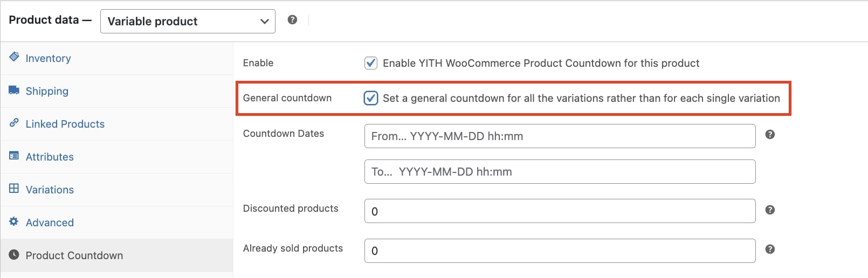Open the Variable product type dropdown

click(188, 22)
